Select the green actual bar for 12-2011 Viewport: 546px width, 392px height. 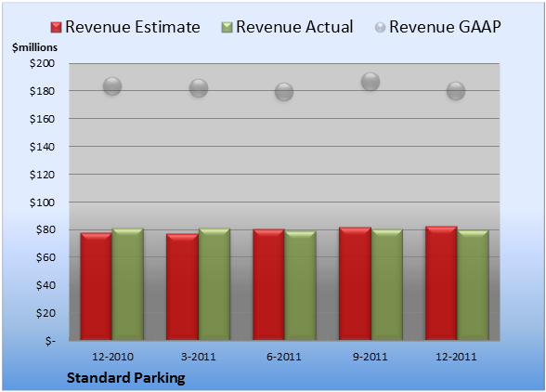pos(473,285)
